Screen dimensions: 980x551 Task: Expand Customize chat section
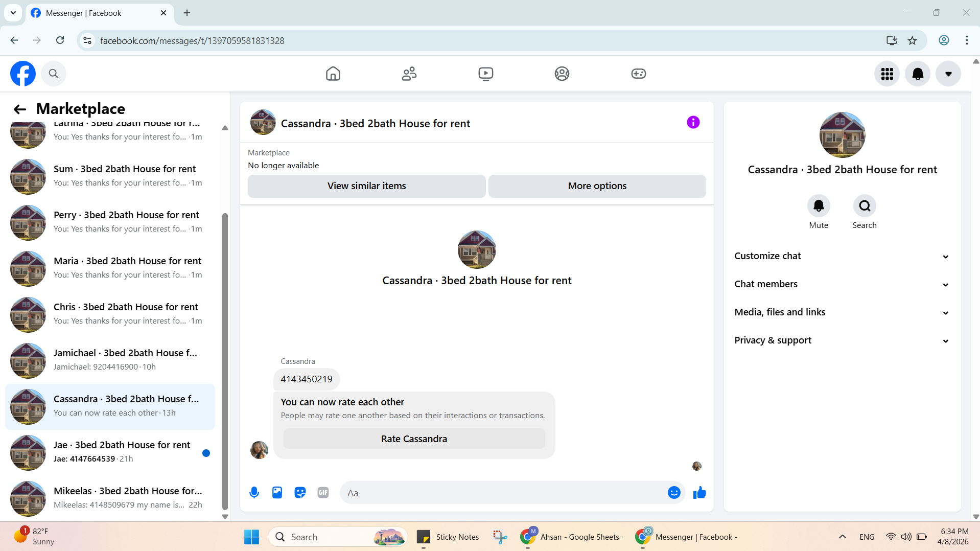pyautogui.click(x=842, y=256)
